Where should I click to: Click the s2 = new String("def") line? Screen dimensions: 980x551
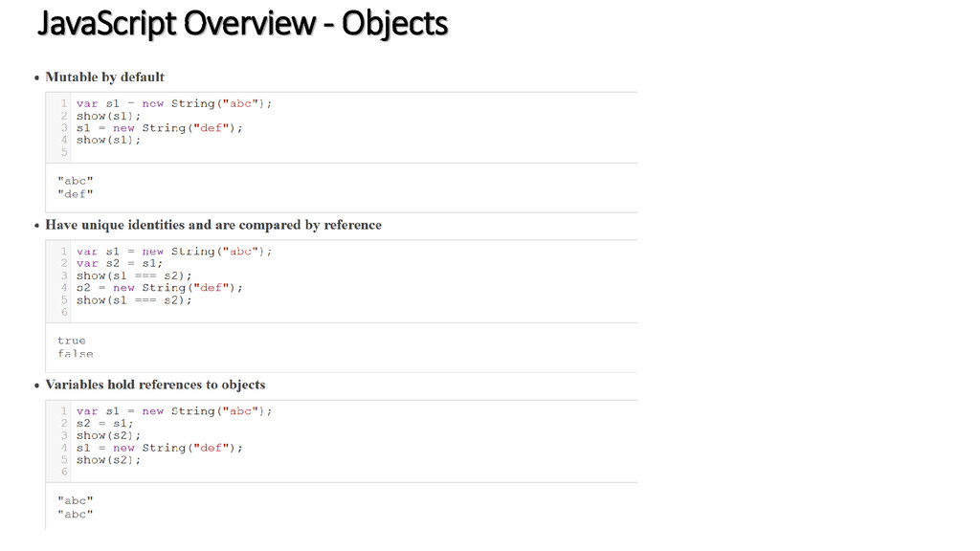tap(160, 288)
